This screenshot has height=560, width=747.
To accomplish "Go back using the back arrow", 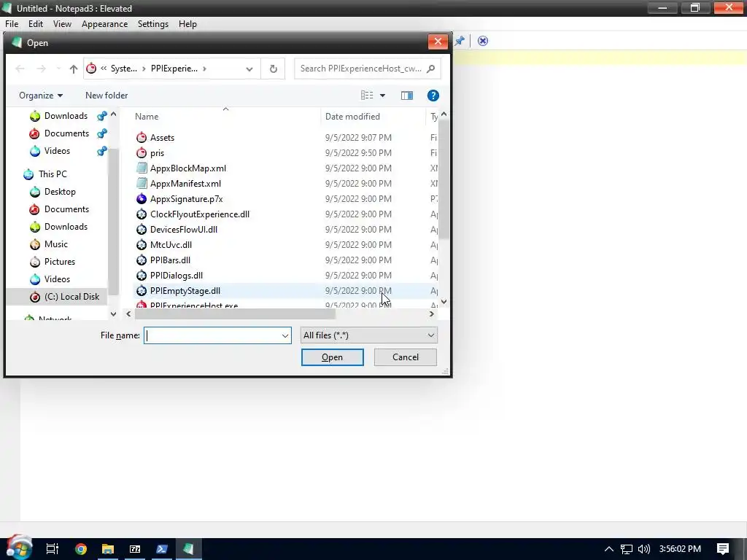I will (20, 69).
